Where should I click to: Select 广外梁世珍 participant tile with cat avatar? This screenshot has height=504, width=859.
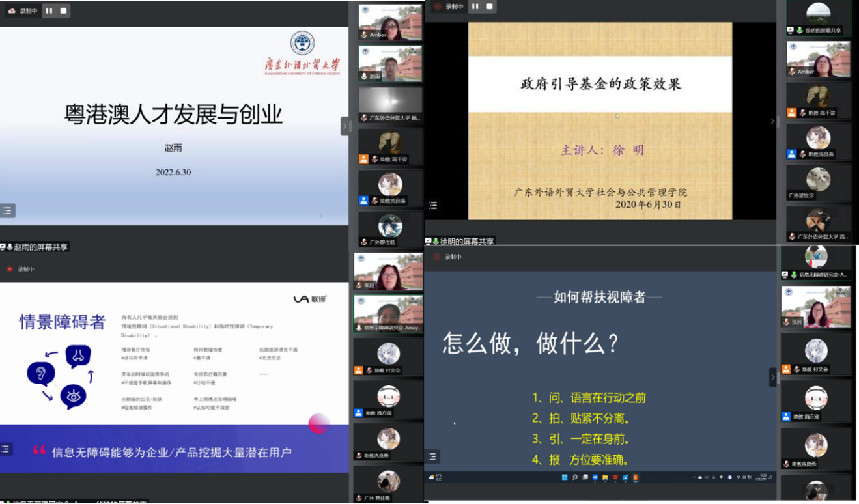coord(818,183)
